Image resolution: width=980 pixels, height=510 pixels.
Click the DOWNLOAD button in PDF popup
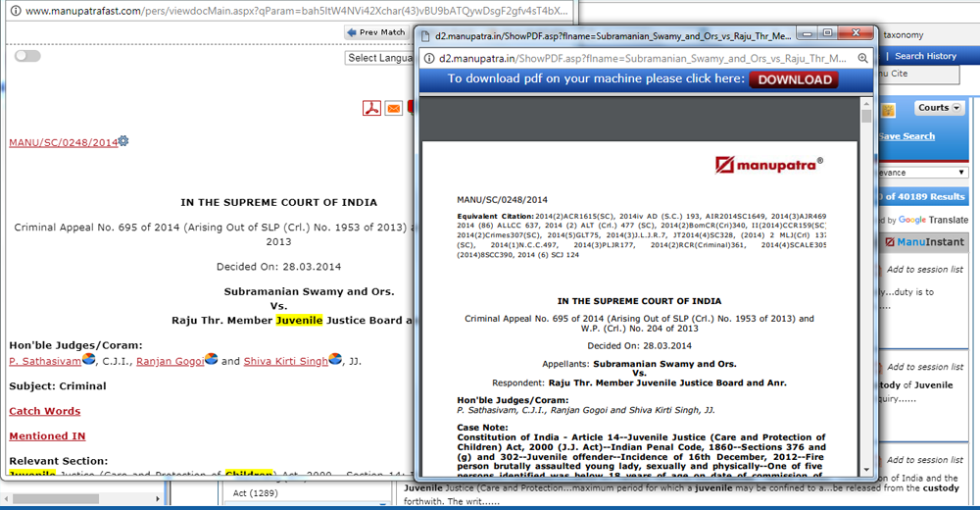tap(795, 79)
